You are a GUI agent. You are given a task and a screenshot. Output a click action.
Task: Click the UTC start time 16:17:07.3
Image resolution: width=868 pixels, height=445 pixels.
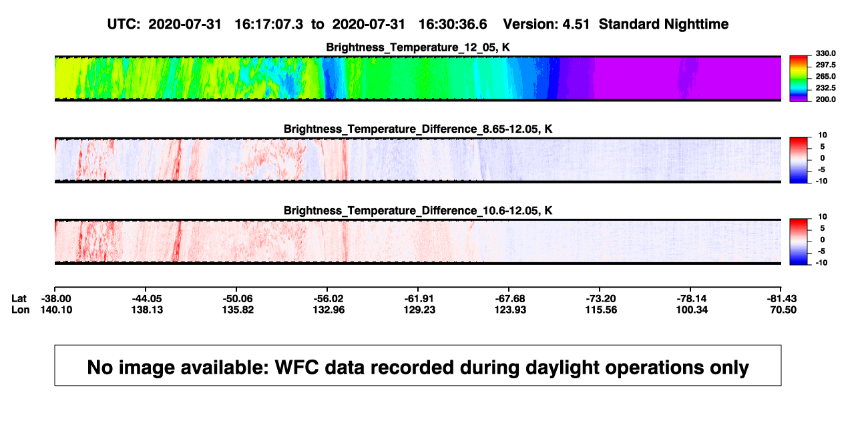[x=269, y=24]
